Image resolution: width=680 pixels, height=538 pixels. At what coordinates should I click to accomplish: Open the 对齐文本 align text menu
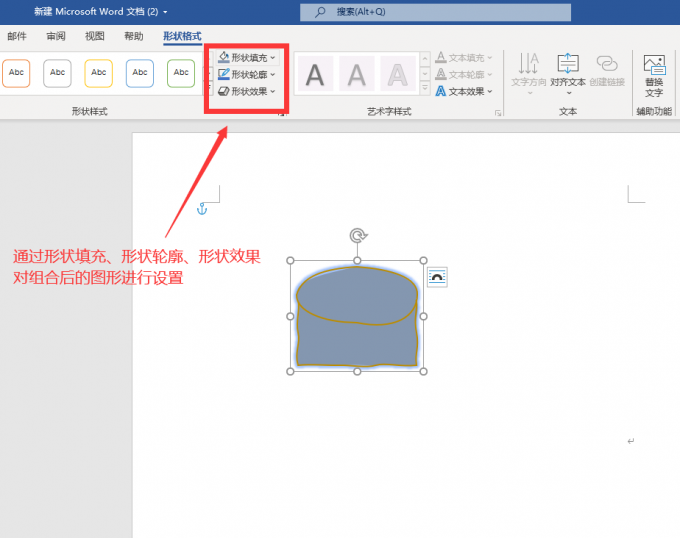click(568, 74)
